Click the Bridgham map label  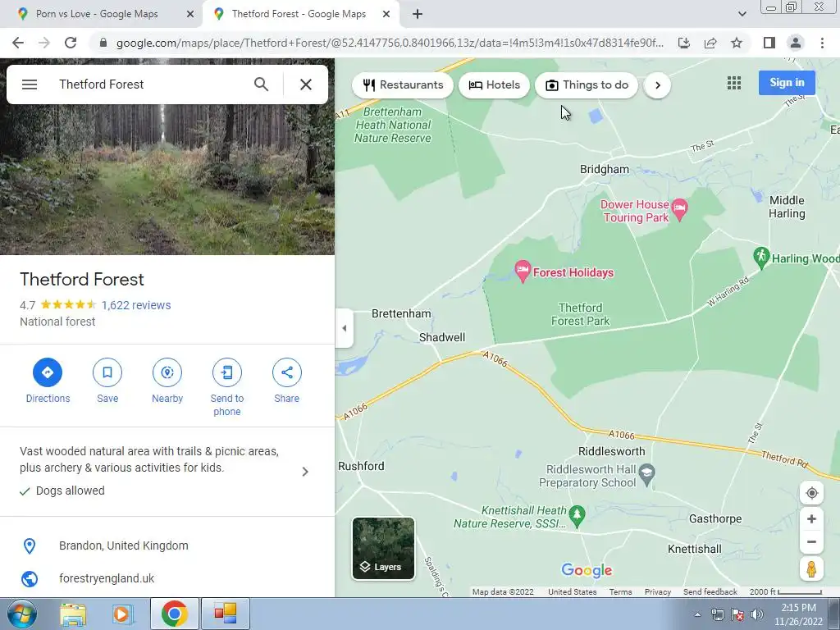605,169
